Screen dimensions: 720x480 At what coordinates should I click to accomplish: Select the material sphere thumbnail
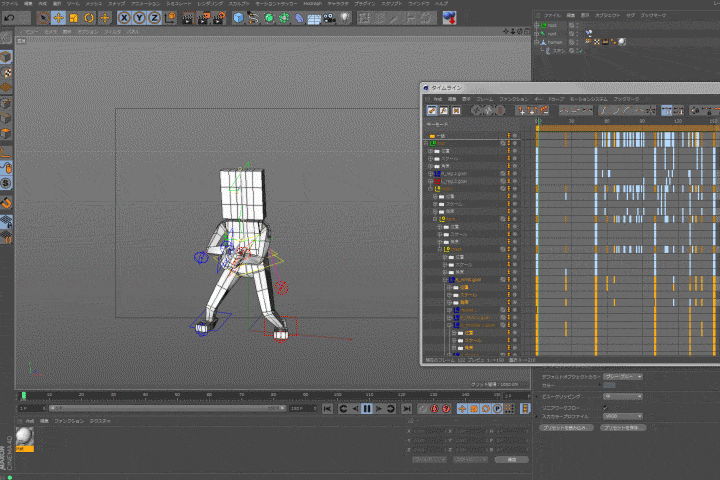point(25,437)
